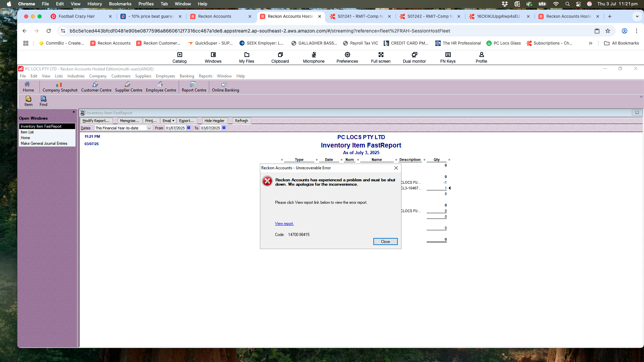Bookmark this page with star icon
The image size is (644, 362).
(608, 31)
